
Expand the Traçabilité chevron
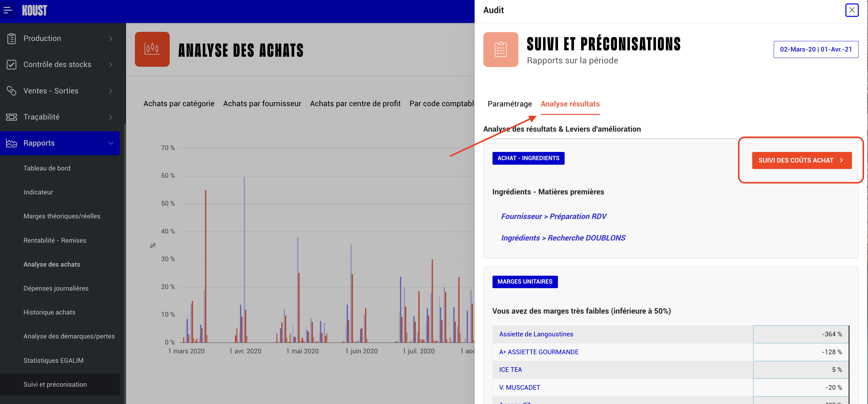click(111, 117)
